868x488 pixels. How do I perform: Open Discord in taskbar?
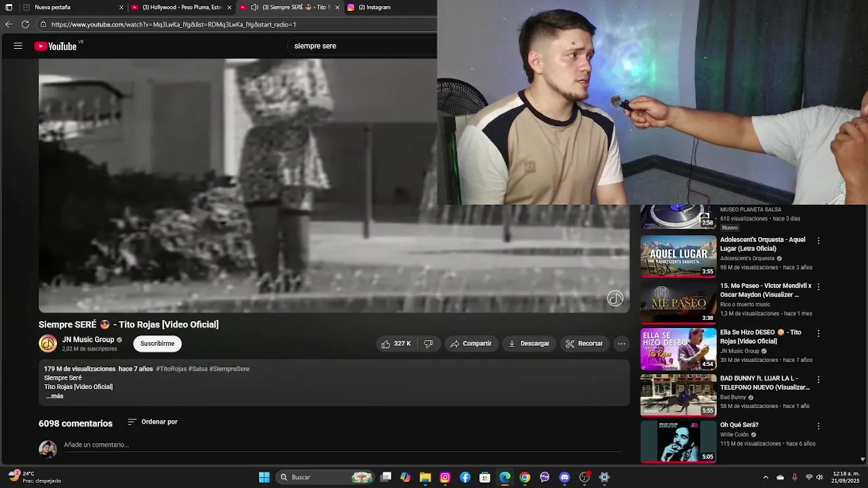coord(565,477)
